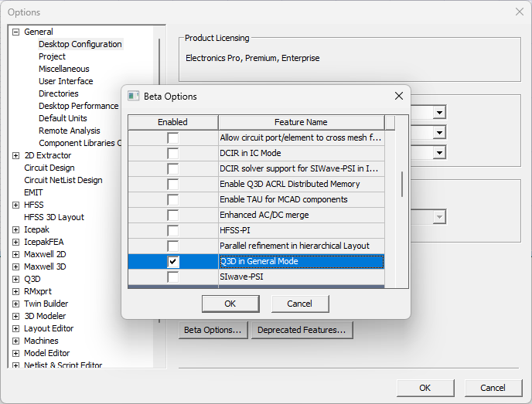
Task: Open the first dropdown behind Beta Options dialog
Action: [439, 113]
